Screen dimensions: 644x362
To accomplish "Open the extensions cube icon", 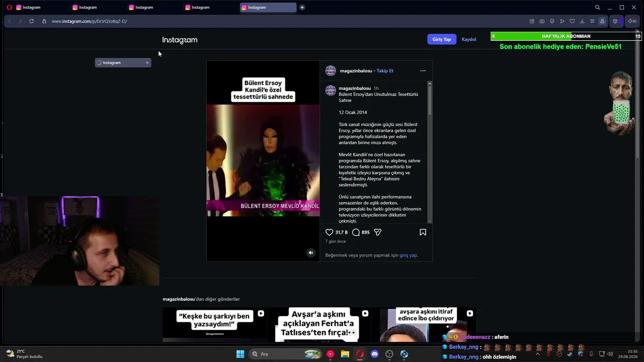I will (615, 21).
